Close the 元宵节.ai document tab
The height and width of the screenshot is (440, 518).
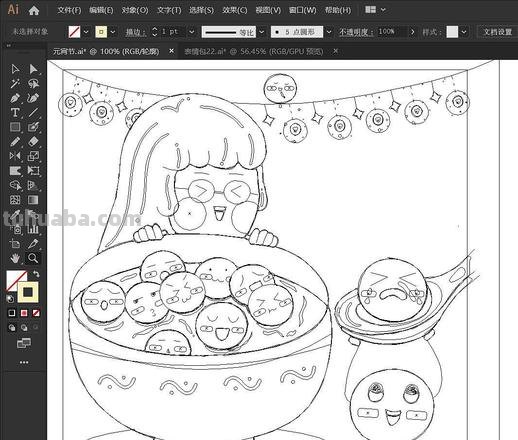171,51
